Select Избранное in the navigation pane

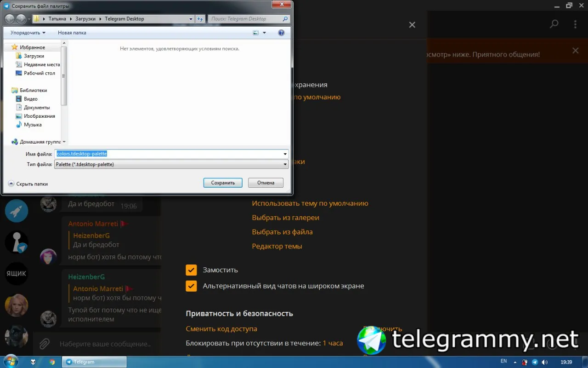32,47
